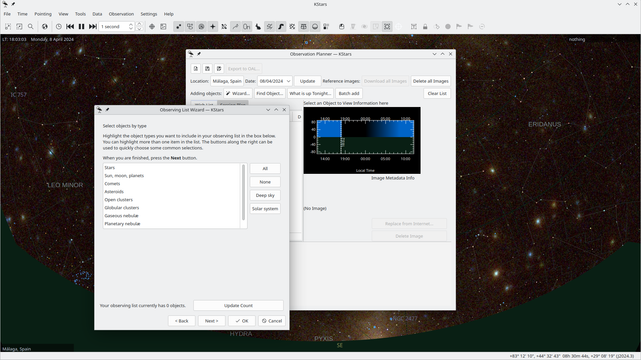Increase the time step spinbox value
Viewport: 641px width, 360px height.
point(131,25)
